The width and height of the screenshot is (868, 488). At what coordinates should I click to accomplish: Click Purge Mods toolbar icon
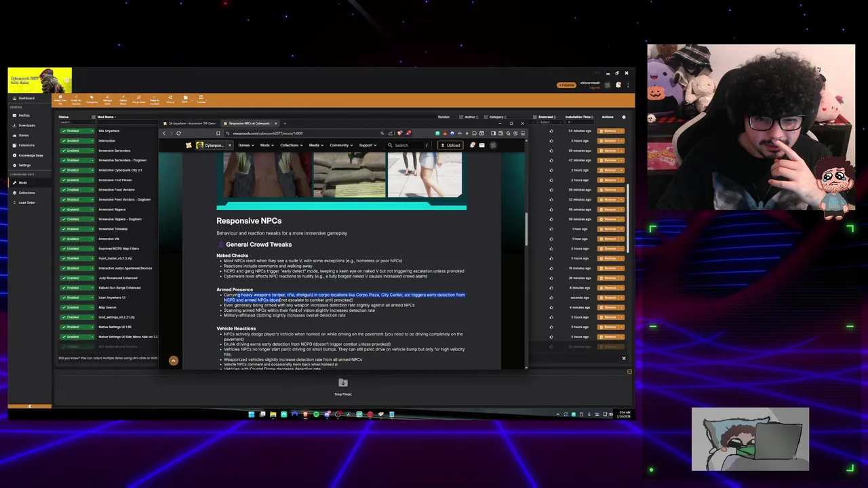tap(138, 100)
